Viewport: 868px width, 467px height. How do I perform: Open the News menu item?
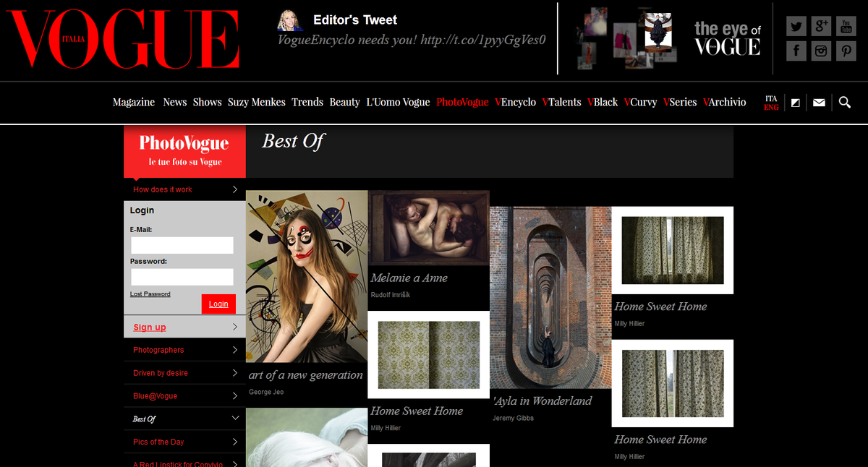(175, 103)
